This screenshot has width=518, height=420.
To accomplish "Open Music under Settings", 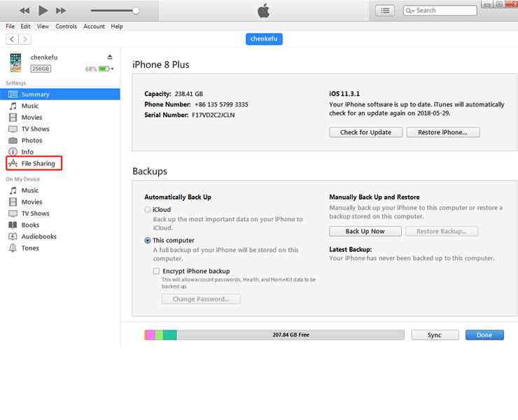I will coord(29,106).
